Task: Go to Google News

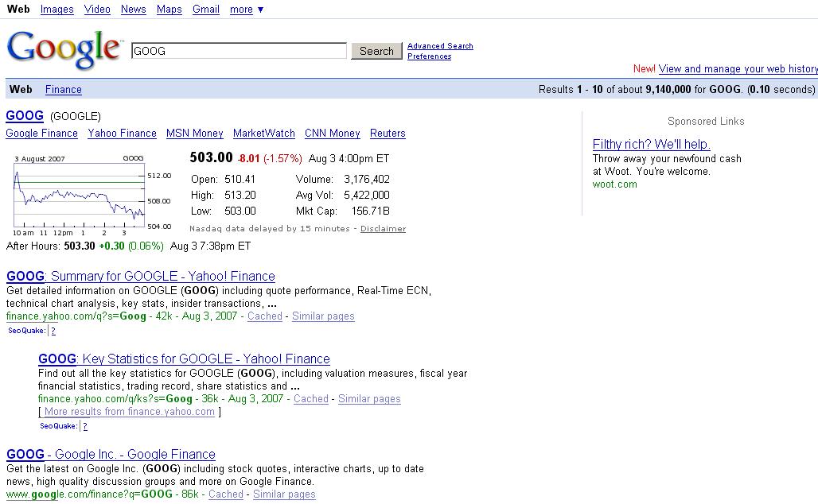Action: pos(133,10)
